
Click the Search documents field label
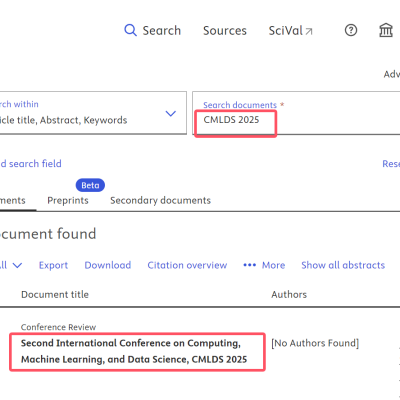pos(240,105)
